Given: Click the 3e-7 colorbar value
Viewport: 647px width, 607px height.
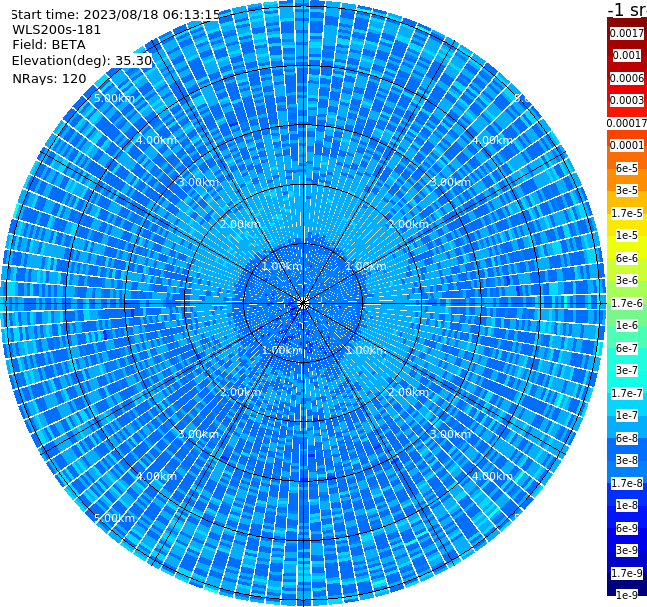Looking at the screenshot, I should (x=627, y=370).
